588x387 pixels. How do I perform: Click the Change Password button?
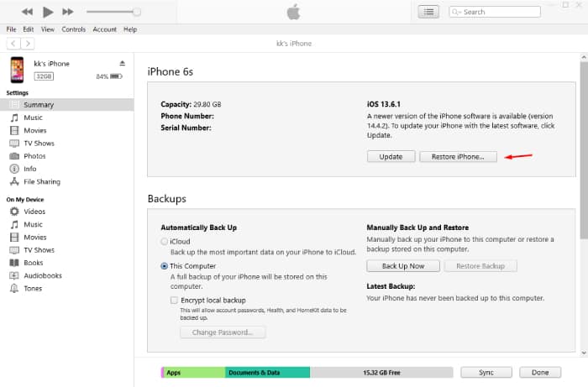[x=223, y=332]
